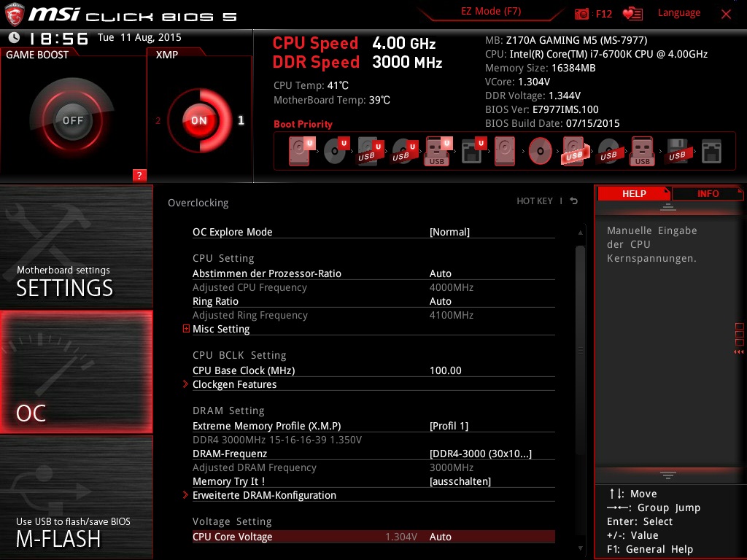Select the UEFI network boot device icon
This screenshot has width=747, height=560.
473,151
